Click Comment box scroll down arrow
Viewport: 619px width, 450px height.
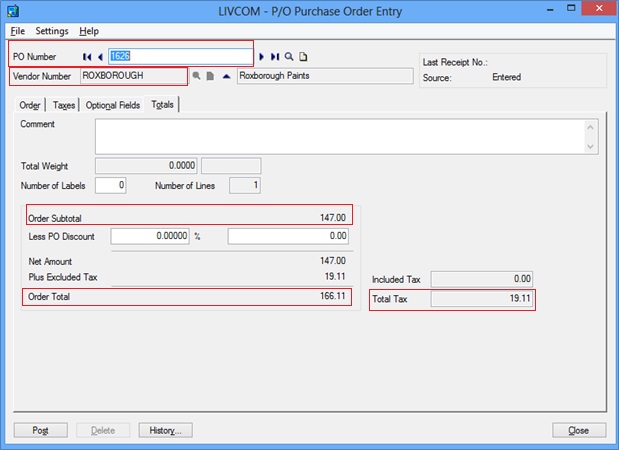click(x=590, y=146)
